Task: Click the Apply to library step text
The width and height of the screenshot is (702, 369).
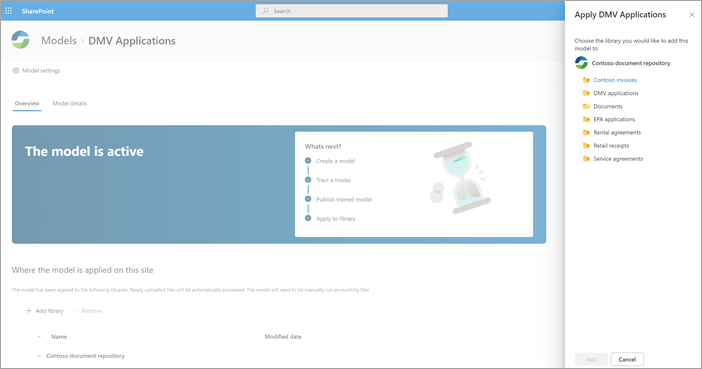Action: (336, 219)
